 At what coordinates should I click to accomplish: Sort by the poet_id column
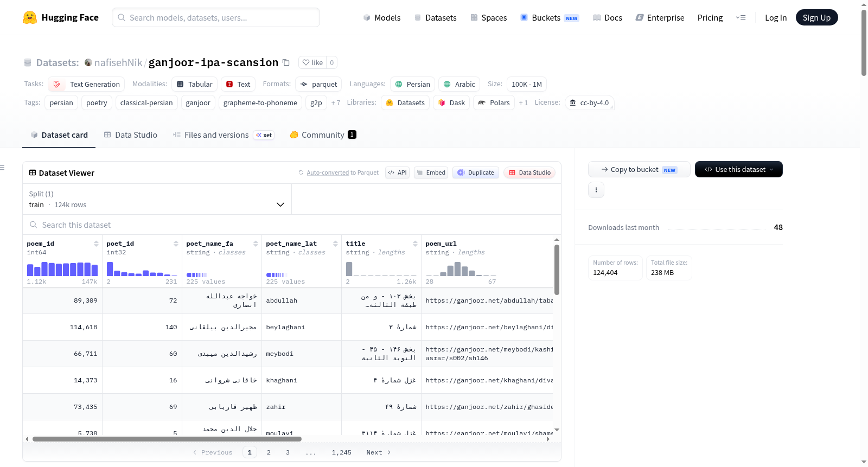[x=176, y=244]
